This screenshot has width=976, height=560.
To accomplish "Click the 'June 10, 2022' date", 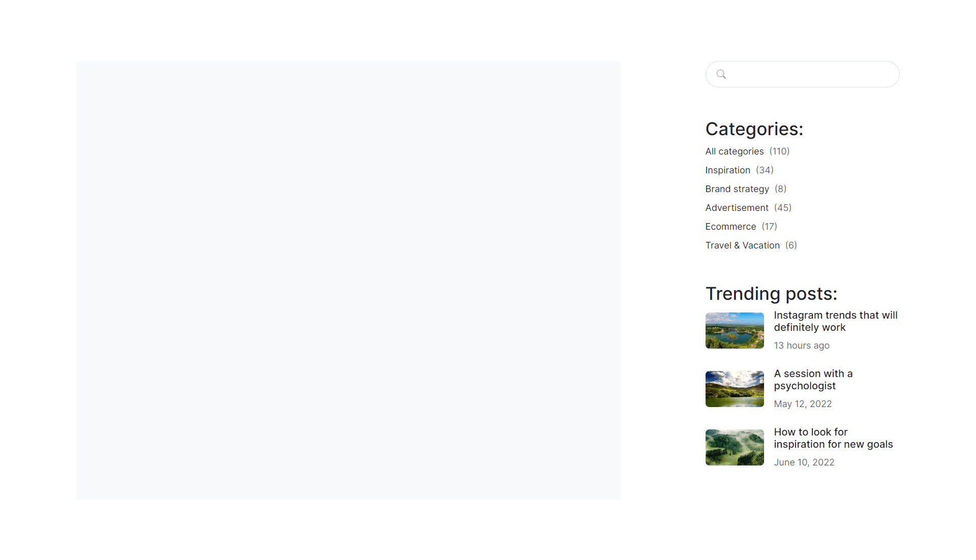I will point(804,462).
